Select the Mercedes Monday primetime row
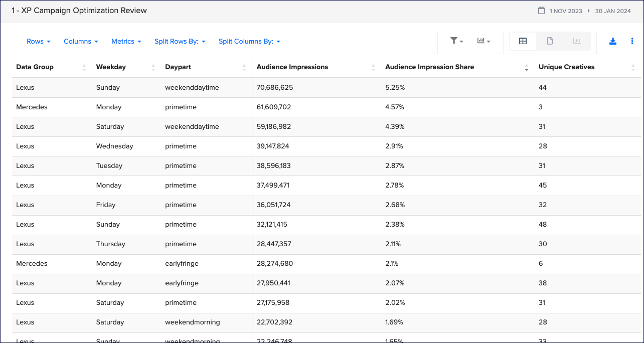This screenshot has width=644, height=343. tap(181, 107)
